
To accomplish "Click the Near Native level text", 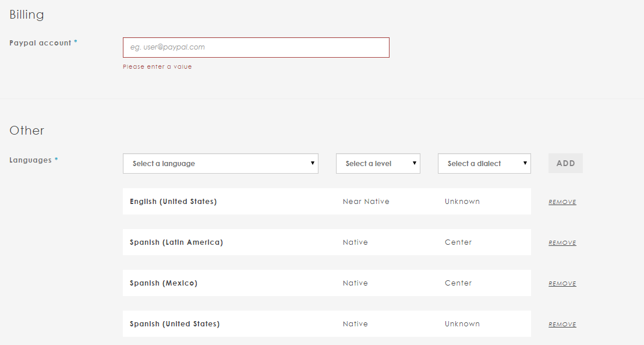I will [366, 202].
